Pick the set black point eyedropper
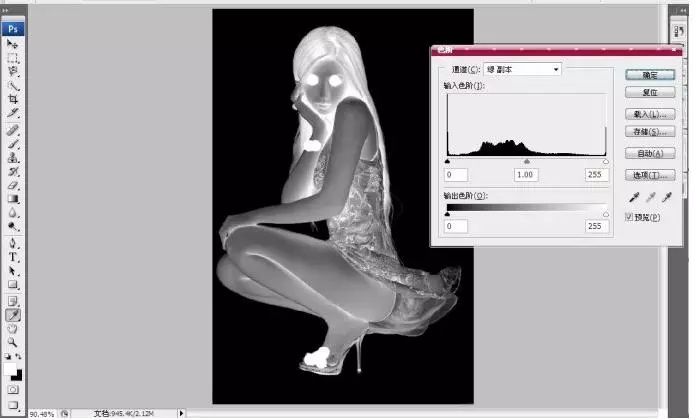The width and height of the screenshot is (696, 420). pos(634,197)
